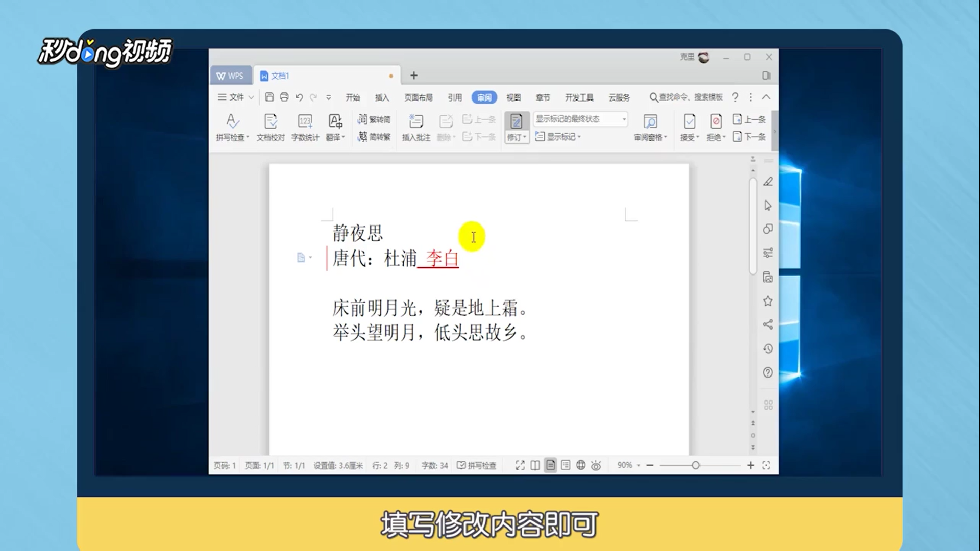980x551 pixels.
Task: Open the help question mark icon
Action: pyautogui.click(x=735, y=97)
